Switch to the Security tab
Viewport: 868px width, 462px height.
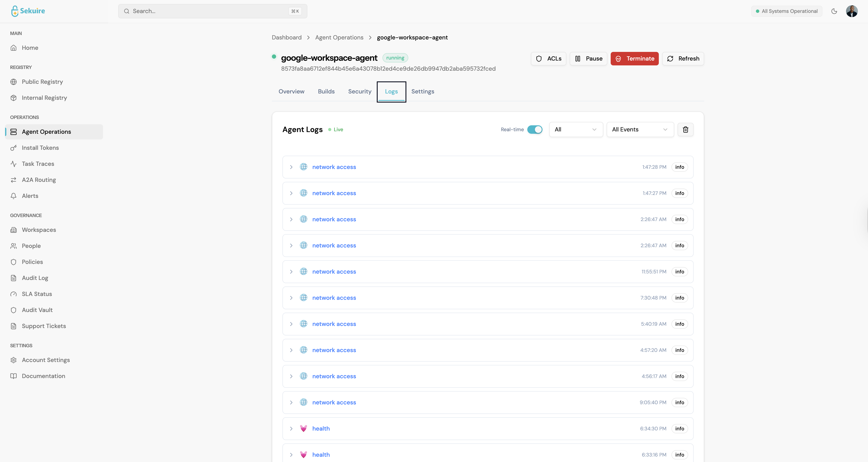359,91
